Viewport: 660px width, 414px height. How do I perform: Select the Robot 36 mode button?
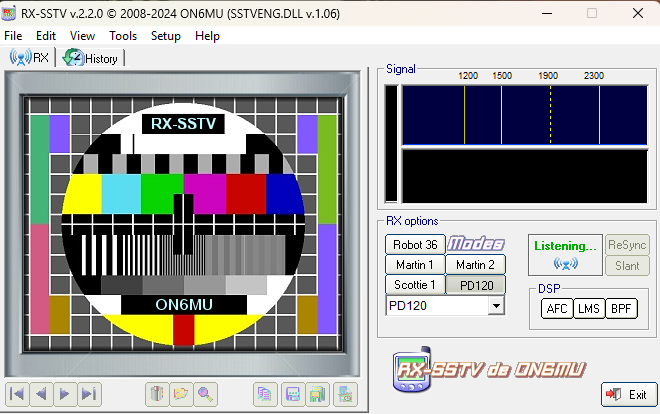point(415,244)
